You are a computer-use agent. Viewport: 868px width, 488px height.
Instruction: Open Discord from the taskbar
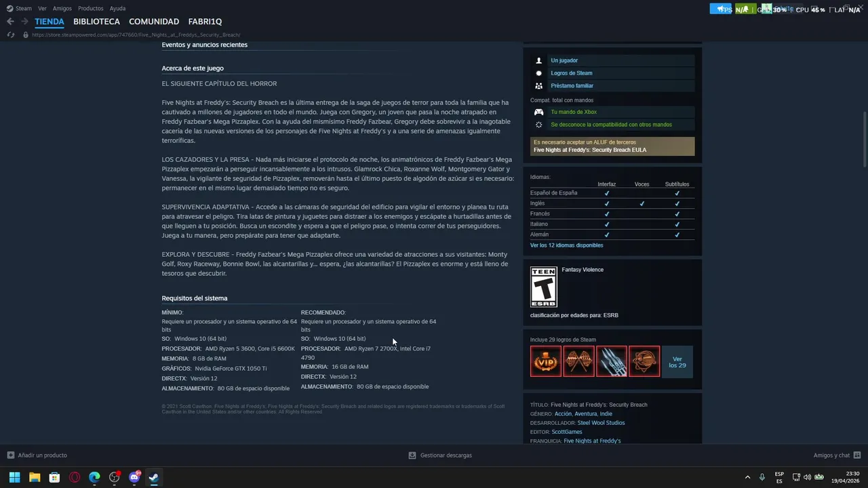134,477
